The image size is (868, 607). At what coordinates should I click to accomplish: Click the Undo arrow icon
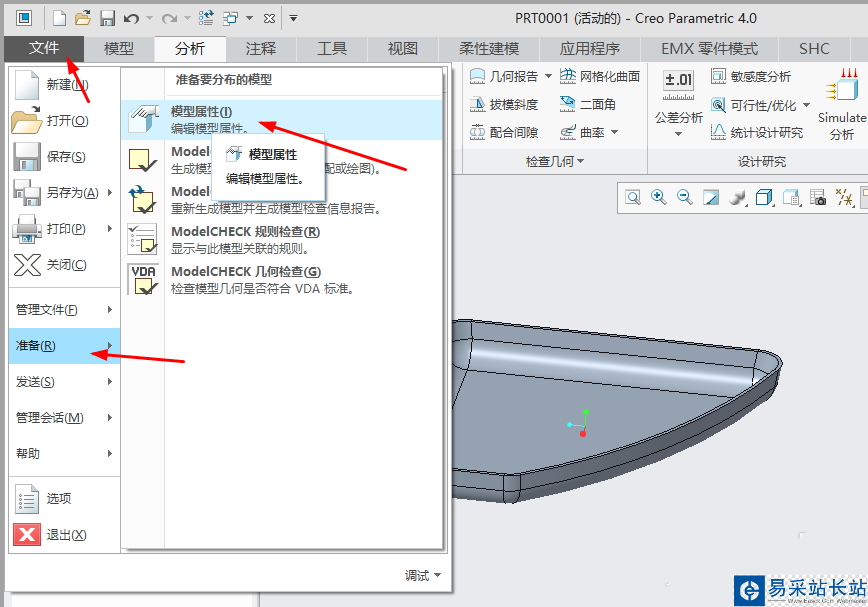[131, 19]
